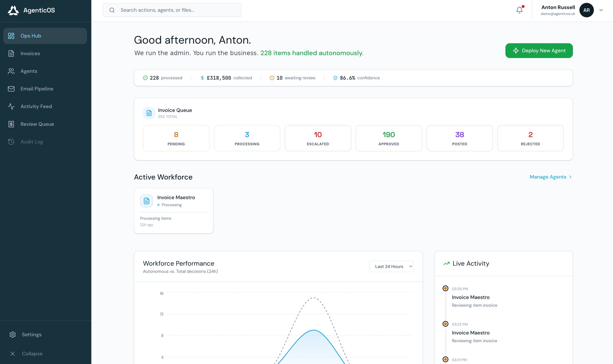Image resolution: width=613 pixels, height=364 pixels.
Task: Open the 190 Approved invoices card
Action: pos(389,138)
